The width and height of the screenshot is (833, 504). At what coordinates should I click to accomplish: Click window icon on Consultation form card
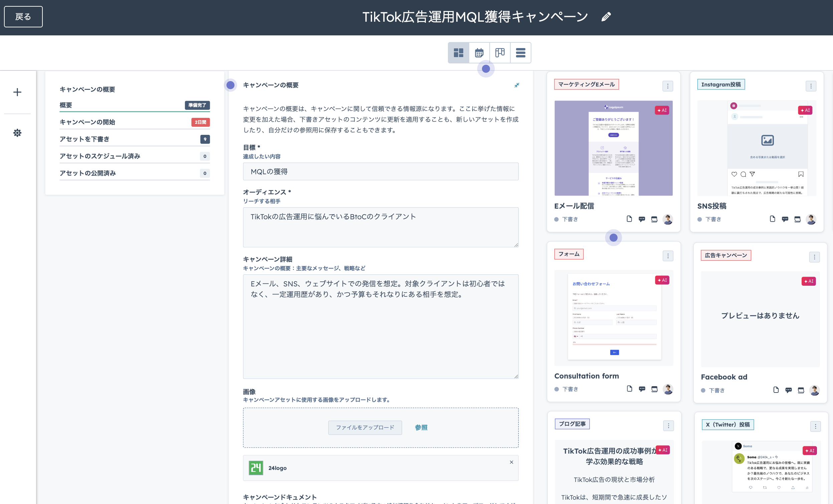[x=655, y=389]
